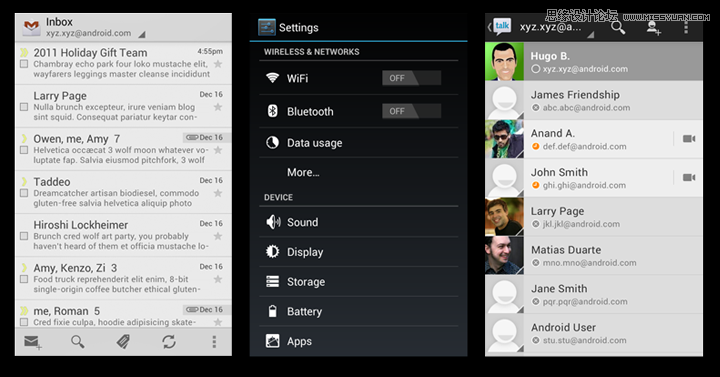Tap the back chevron beside Talk logo

tap(489, 27)
